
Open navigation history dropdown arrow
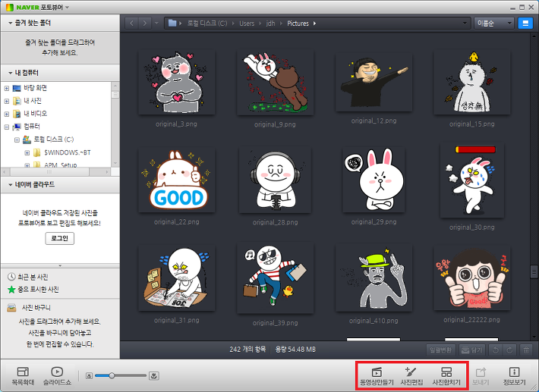coord(156,24)
